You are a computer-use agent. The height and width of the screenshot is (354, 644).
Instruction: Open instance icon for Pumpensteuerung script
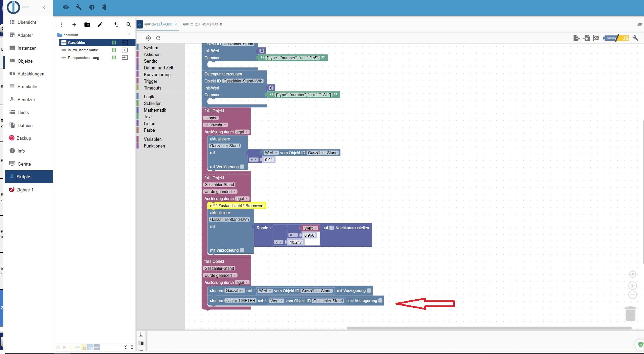[125, 58]
